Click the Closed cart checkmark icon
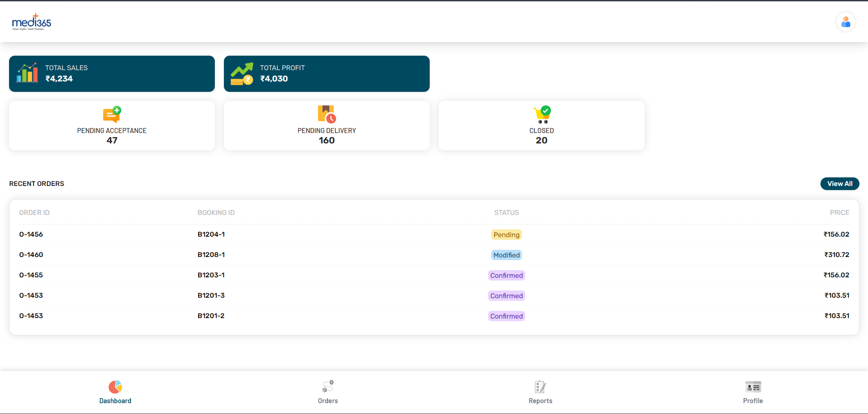Viewport: 868px width, 414px height. [x=541, y=114]
